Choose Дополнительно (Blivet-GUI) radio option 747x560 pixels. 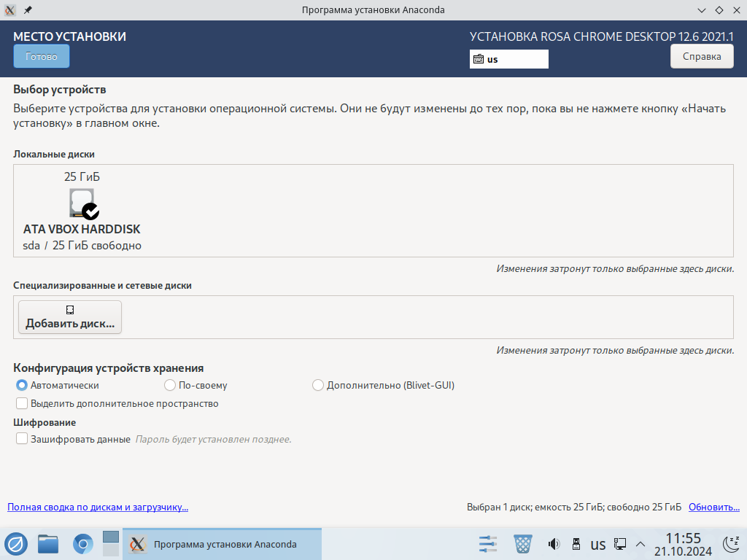(317, 385)
